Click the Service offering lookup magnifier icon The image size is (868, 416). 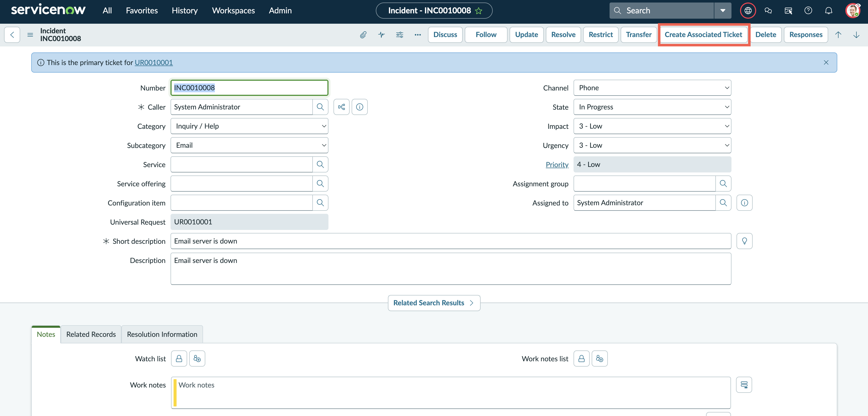320,184
